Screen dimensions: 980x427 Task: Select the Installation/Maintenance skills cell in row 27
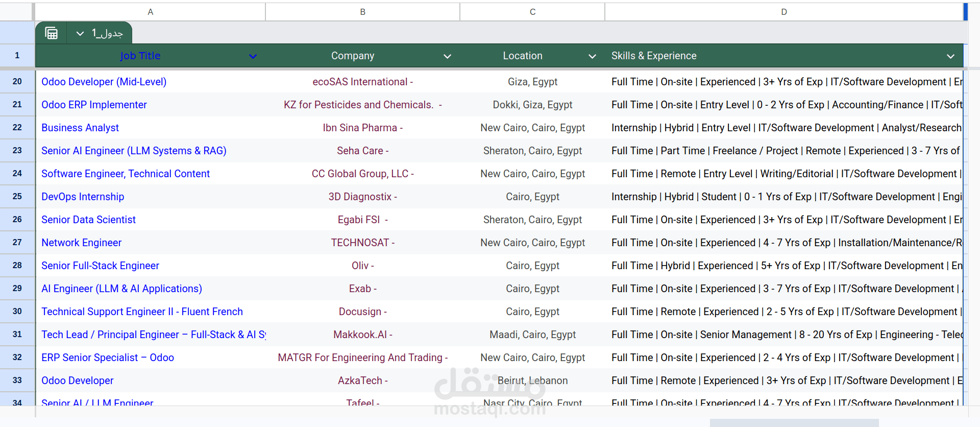[784, 243]
